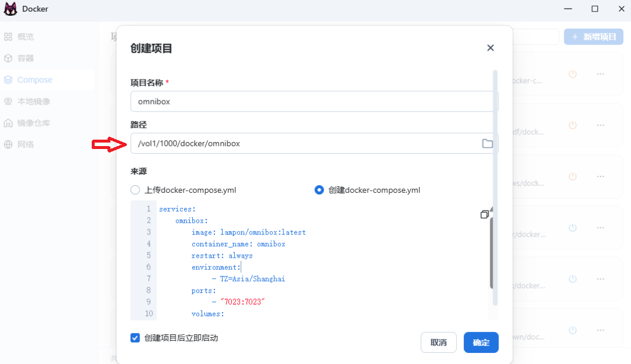Click the 网络 globe icon
The width and height of the screenshot is (631, 364).
pyautogui.click(x=8, y=144)
